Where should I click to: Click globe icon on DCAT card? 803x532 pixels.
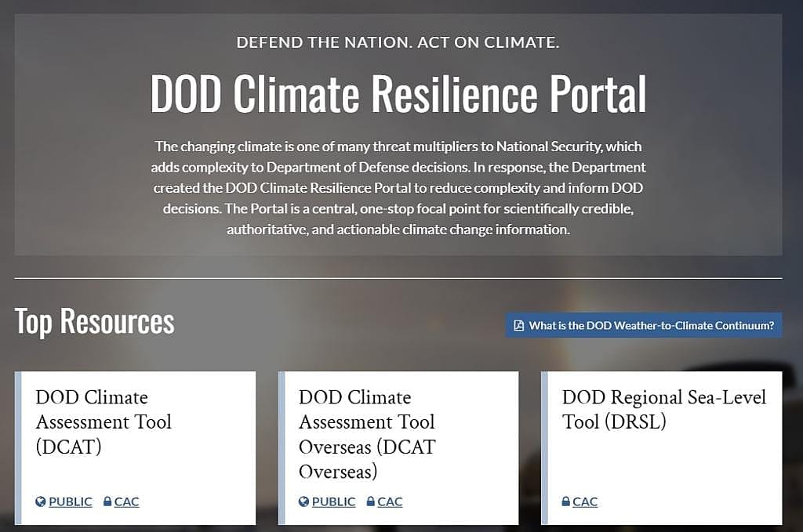point(41,501)
